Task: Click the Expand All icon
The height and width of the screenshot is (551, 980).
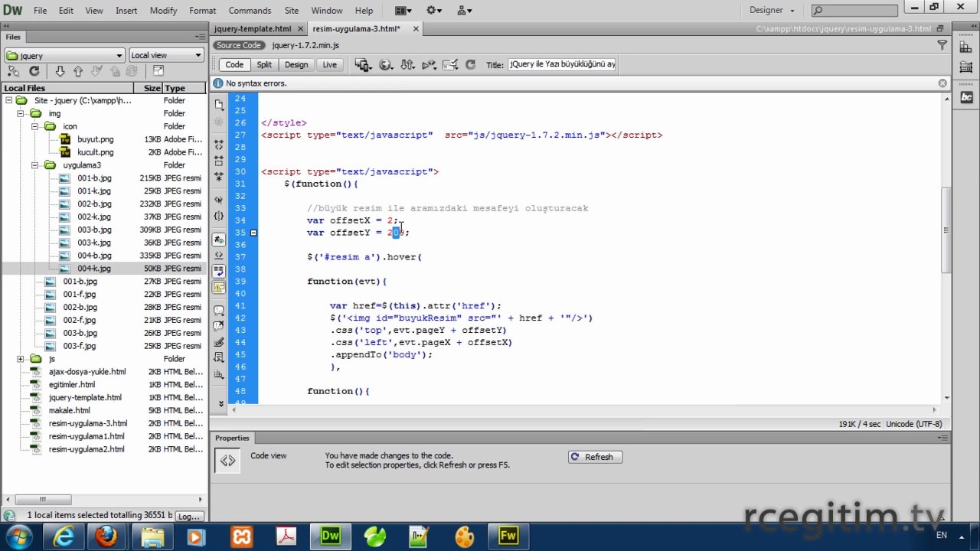Action: pyautogui.click(x=219, y=177)
